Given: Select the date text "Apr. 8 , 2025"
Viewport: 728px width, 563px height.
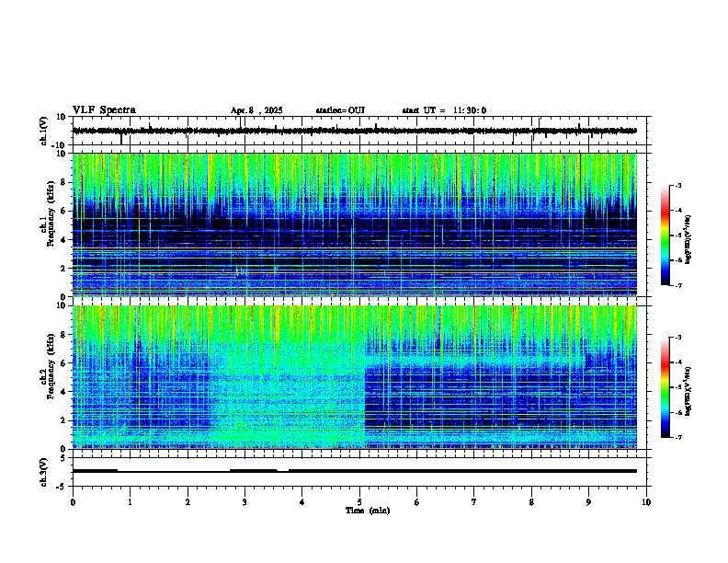Looking at the screenshot, I should tap(256, 110).
